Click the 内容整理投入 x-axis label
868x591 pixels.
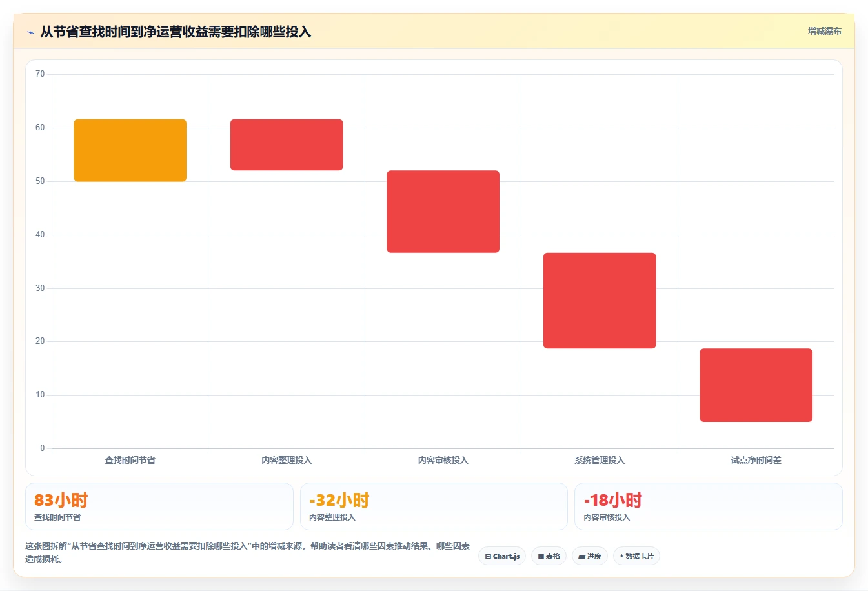point(287,460)
